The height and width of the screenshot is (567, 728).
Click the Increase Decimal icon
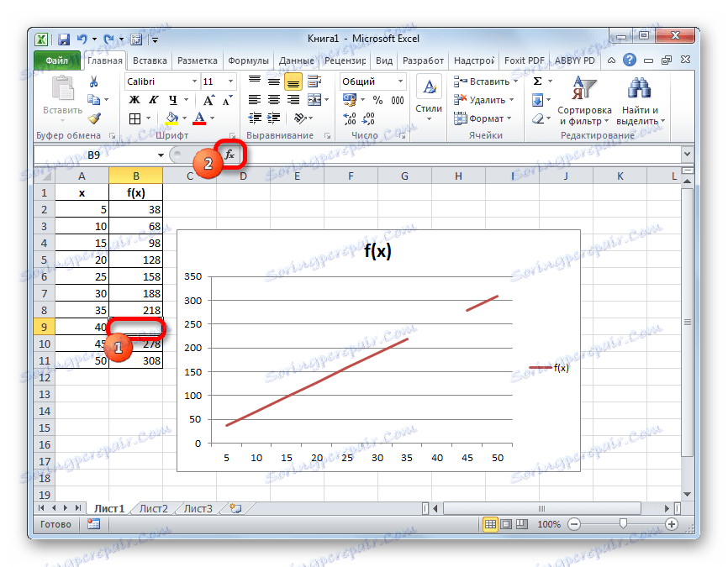[349, 118]
